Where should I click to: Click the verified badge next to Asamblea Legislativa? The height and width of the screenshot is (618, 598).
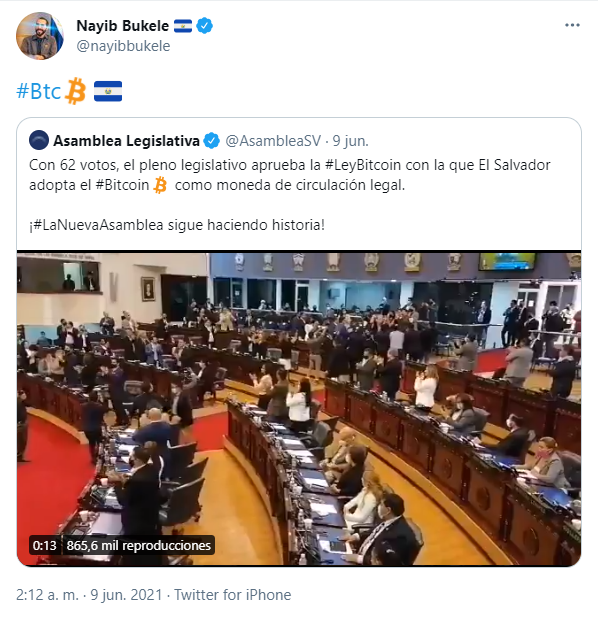[211, 141]
